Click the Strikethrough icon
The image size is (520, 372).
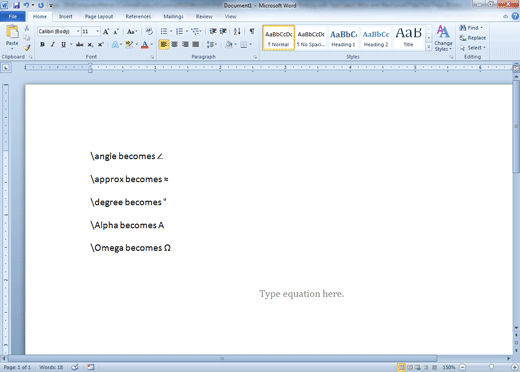(79, 44)
